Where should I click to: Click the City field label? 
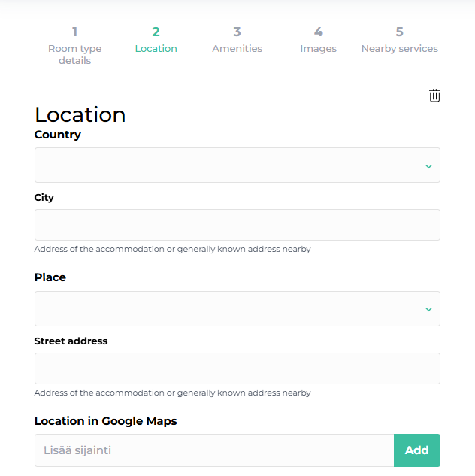pyautogui.click(x=44, y=198)
